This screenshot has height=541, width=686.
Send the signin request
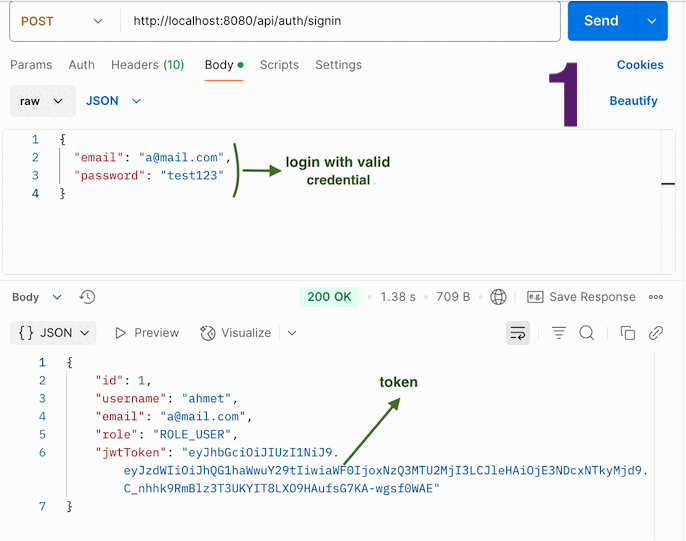point(602,21)
